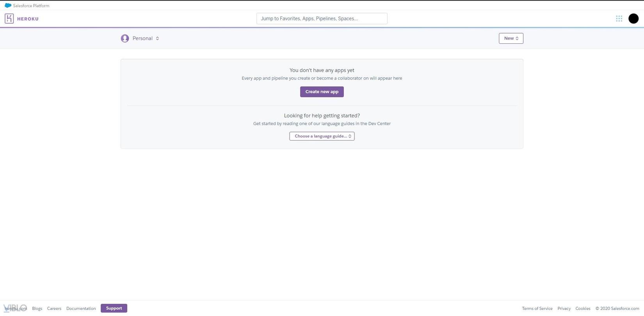
Task: Click the Salesforce Platform label
Action: point(31,6)
